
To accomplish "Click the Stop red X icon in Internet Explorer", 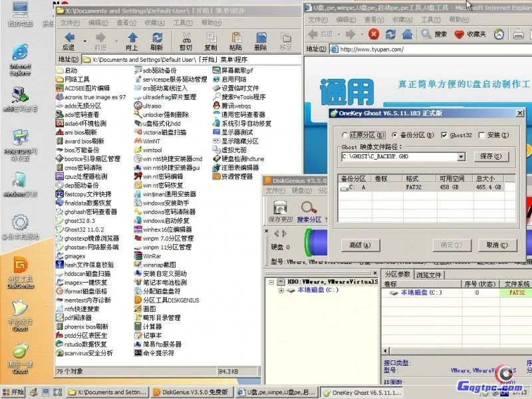I will tap(374, 35).
